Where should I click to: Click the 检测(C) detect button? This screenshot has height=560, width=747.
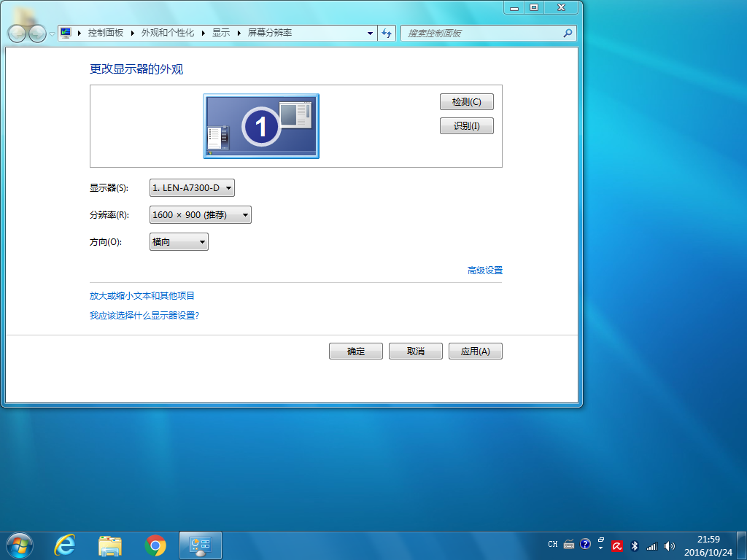(466, 102)
